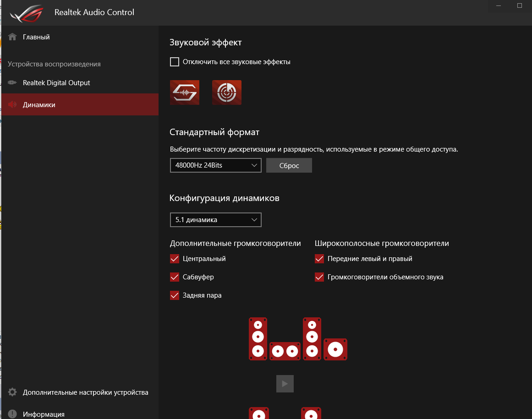Open the 48000Hz 24Bits format dropdown

point(215,165)
